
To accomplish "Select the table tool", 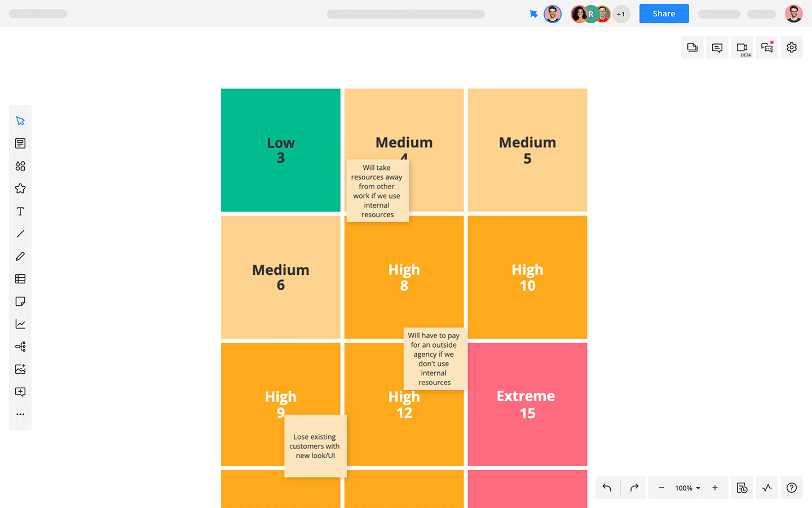I will (x=20, y=279).
